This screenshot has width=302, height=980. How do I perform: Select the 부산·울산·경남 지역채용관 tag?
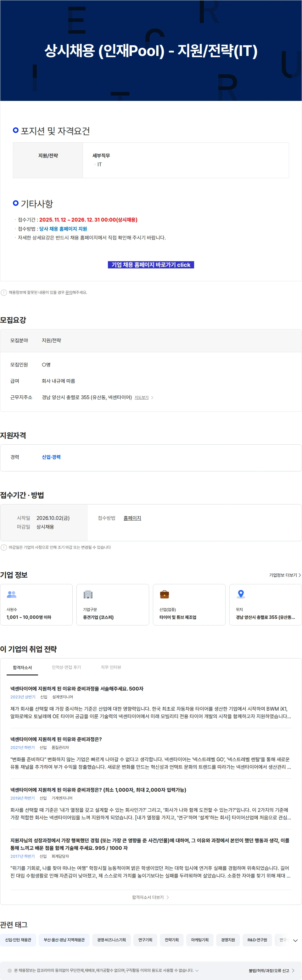64,940
